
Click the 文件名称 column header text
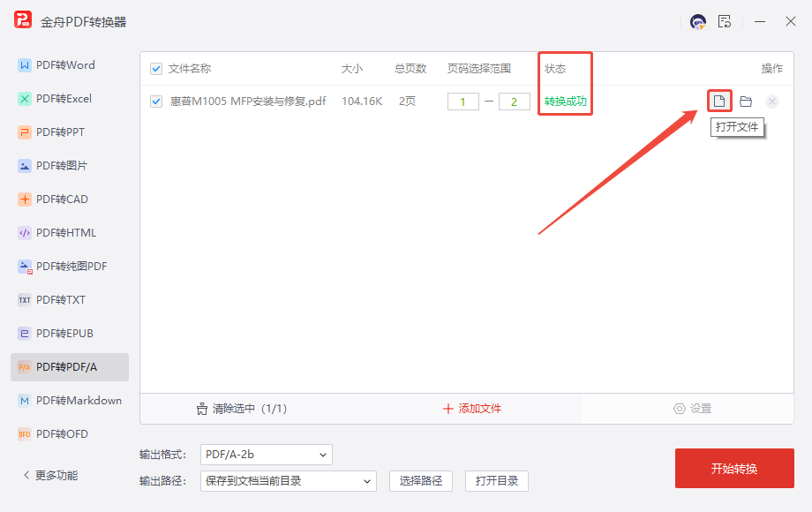pyautogui.click(x=190, y=69)
